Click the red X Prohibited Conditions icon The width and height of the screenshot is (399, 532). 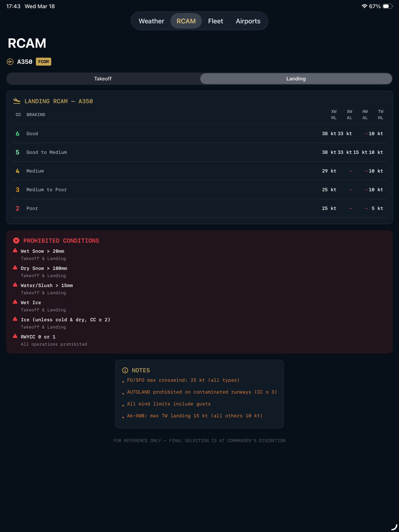pyautogui.click(x=16, y=240)
